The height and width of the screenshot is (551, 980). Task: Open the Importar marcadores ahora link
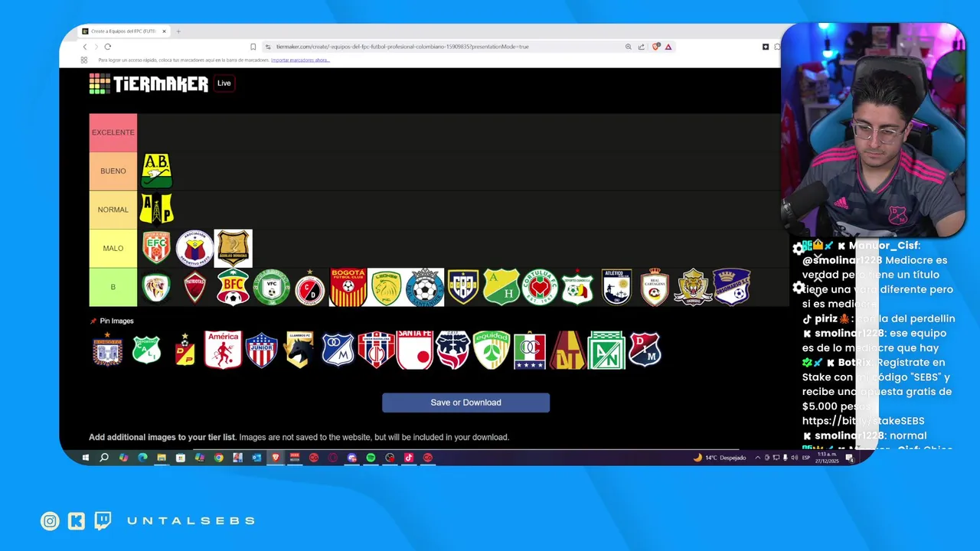300,60
